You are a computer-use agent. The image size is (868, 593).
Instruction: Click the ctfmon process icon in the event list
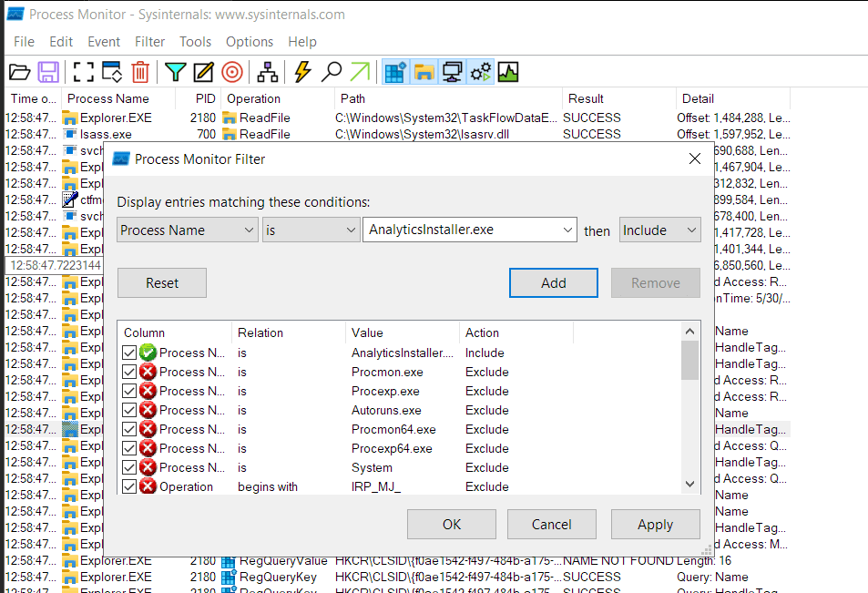point(70,199)
